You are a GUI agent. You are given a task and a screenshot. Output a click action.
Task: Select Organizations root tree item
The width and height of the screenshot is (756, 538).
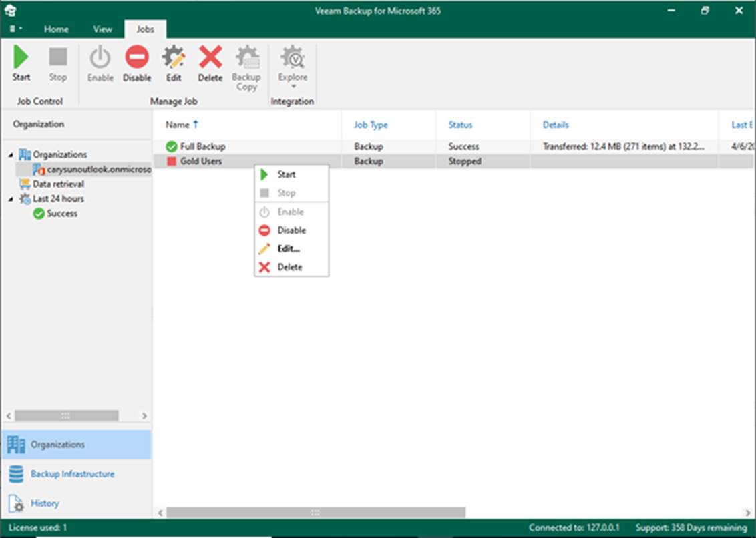pos(53,154)
